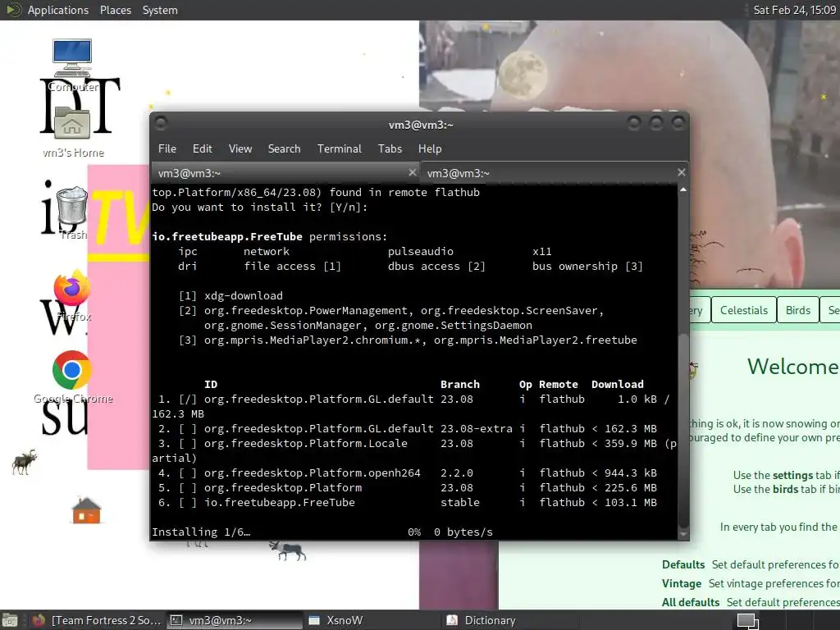Open the Computer desktop icon

(72, 64)
